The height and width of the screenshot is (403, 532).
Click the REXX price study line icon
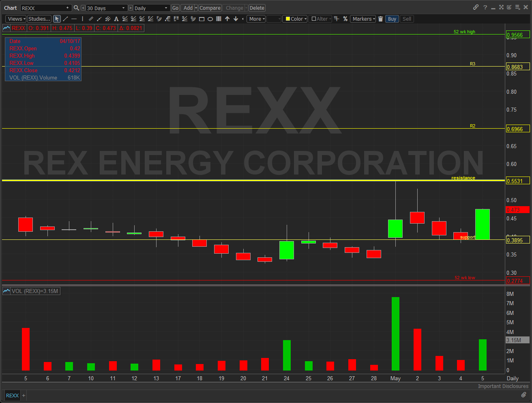(6, 28)
